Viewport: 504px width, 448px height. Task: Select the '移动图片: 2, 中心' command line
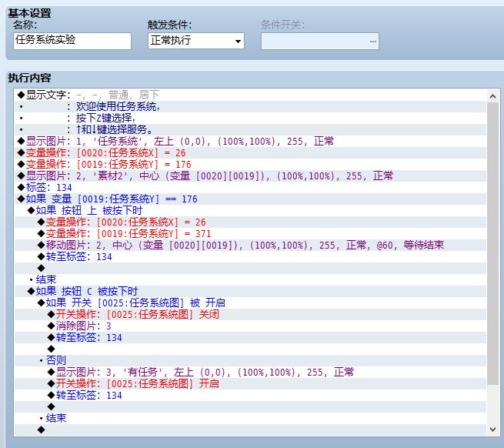coord(250,246)
